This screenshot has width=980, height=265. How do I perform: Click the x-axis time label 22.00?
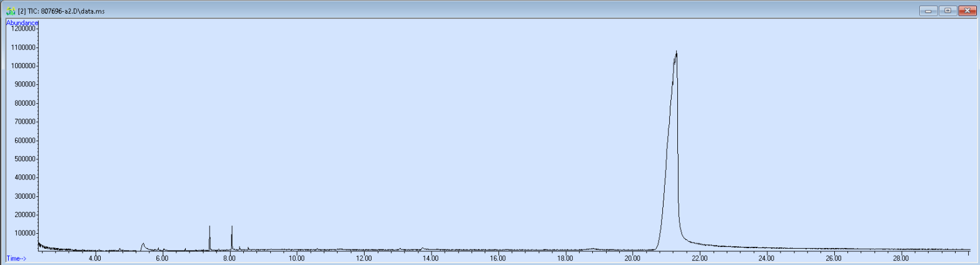tap(699, 258)
